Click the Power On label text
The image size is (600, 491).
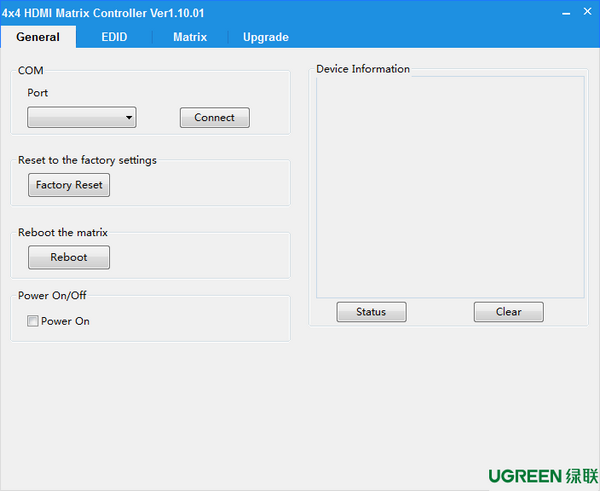[65, 322]
